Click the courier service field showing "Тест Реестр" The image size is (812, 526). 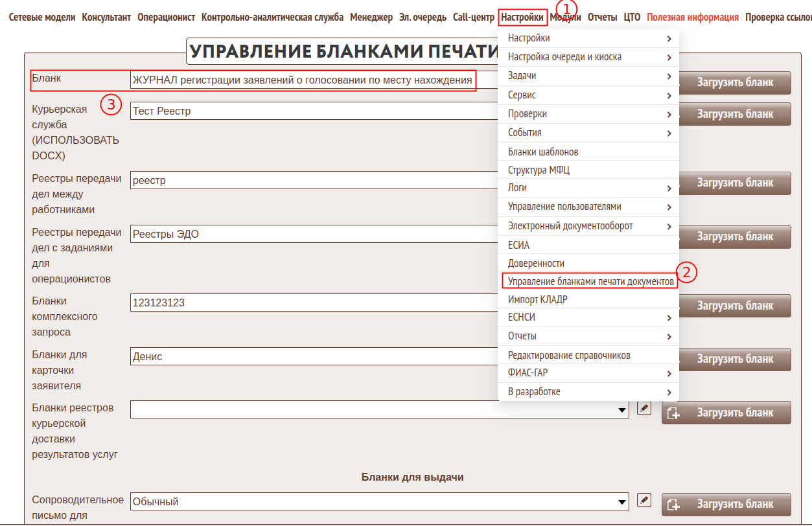coord(311,111)
